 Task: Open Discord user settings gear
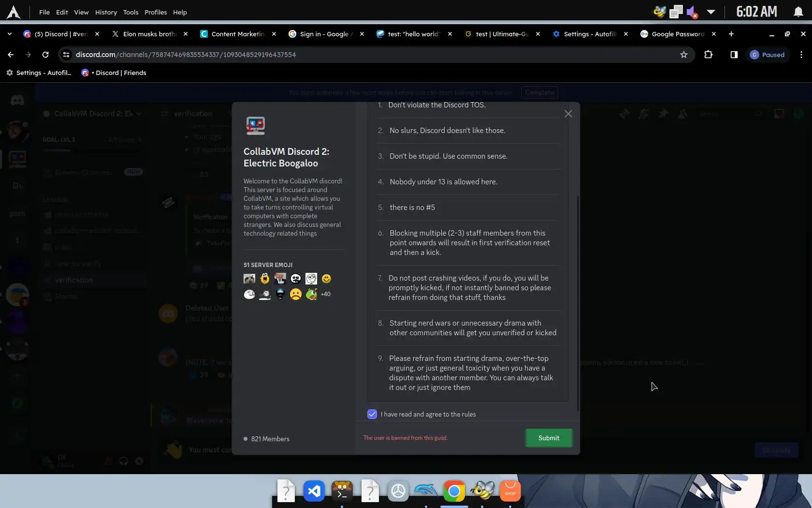tap(139, 461)
